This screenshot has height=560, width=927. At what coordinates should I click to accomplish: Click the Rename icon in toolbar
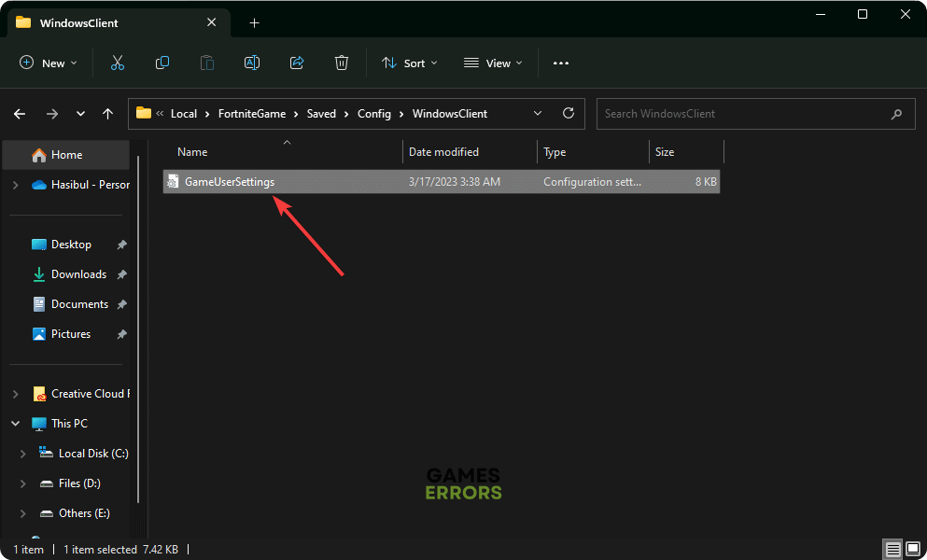tap(252, 63)
